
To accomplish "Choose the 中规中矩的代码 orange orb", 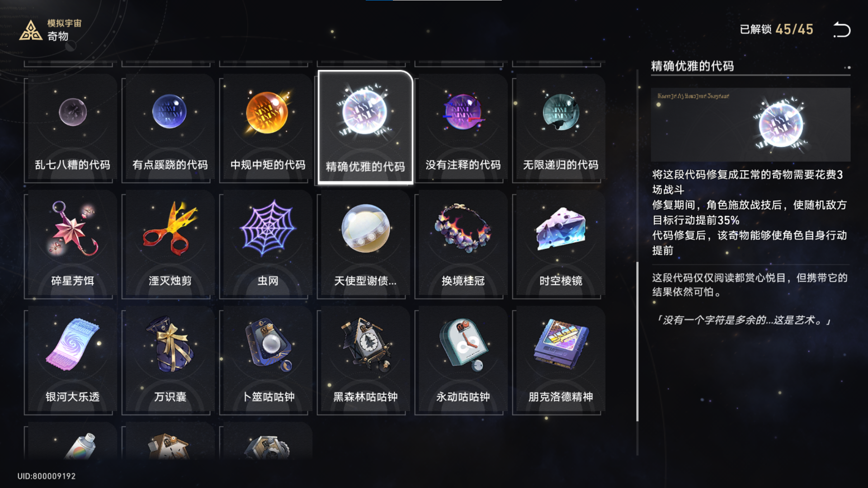I will pos(268,128).
